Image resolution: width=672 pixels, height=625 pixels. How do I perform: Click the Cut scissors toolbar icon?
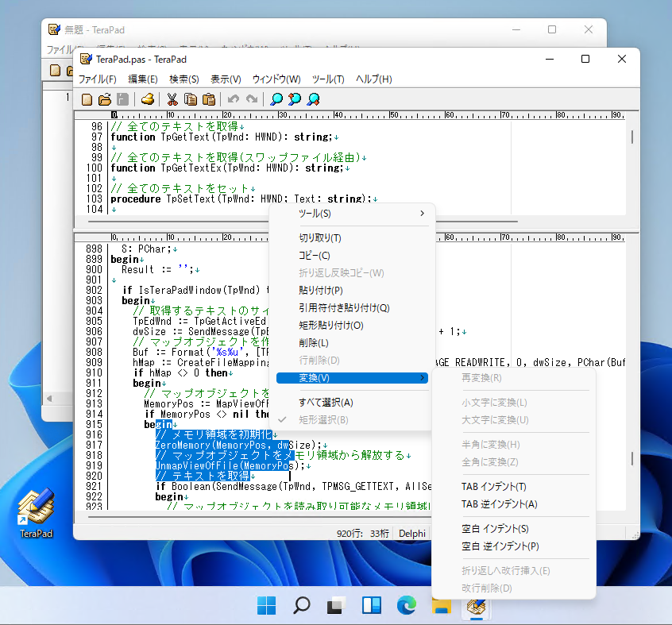pos(172,99)
